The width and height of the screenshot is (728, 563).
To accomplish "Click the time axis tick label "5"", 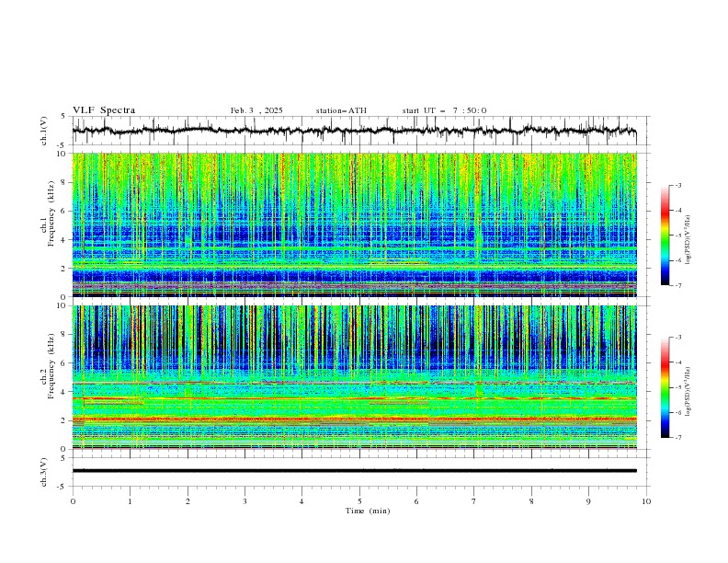I will click(x=359, y=501).
